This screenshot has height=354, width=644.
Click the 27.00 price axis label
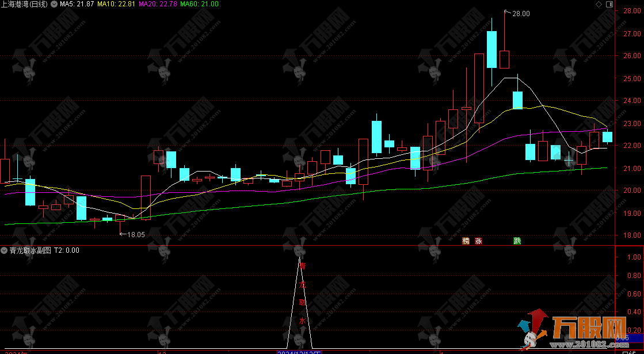click(632, 34)
